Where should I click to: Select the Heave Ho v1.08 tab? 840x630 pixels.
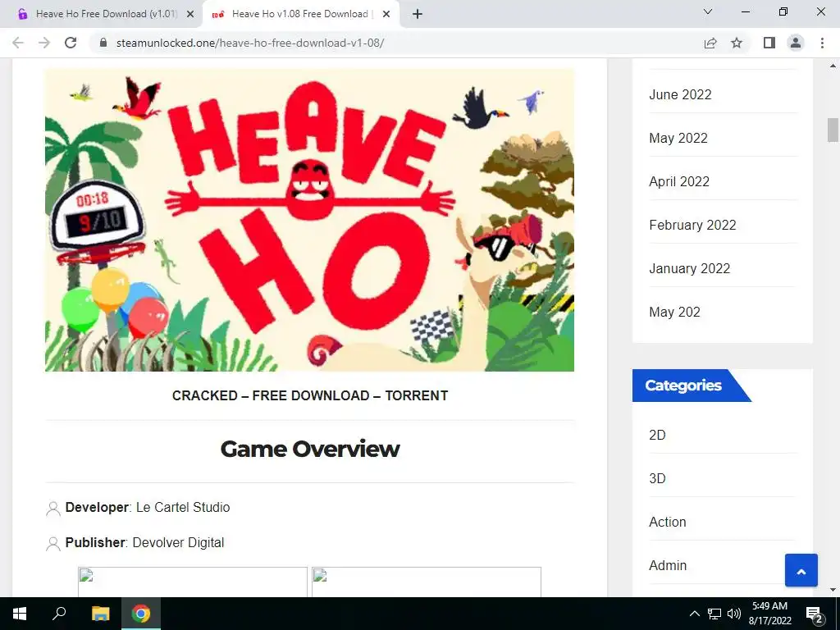coord(300,15)
